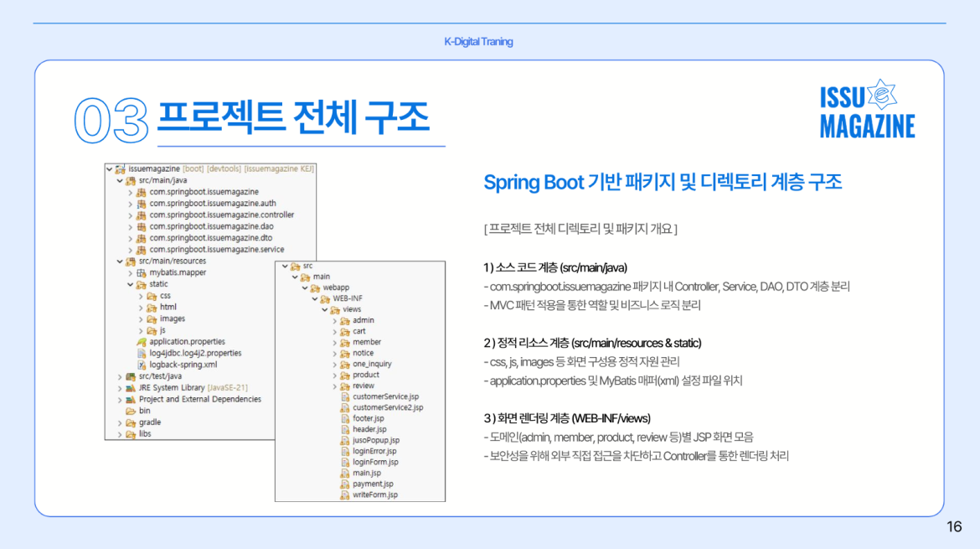Viewport: 980px width, 549px height.
Task: Expand the cart folder arrow
Action: 335,331
